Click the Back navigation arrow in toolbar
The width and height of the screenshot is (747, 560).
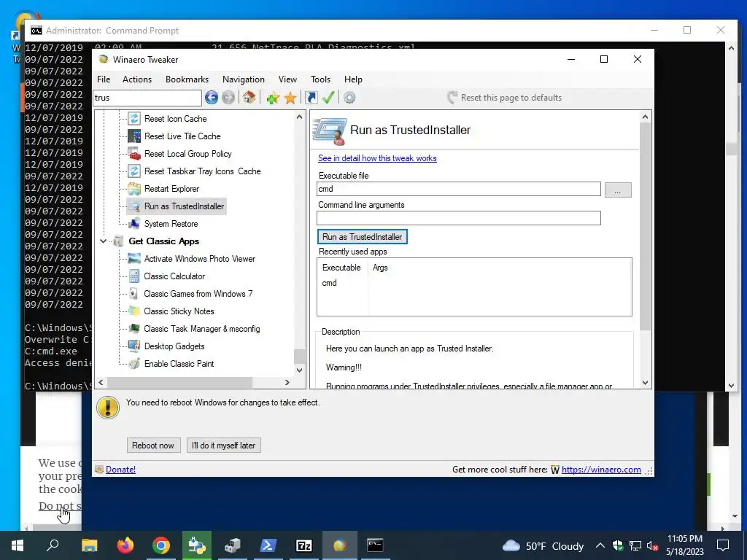point(212,98)
